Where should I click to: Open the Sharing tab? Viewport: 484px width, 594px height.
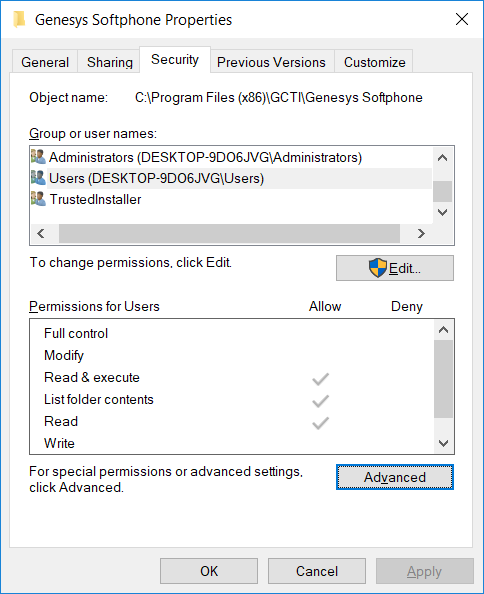tap(110, 62)
